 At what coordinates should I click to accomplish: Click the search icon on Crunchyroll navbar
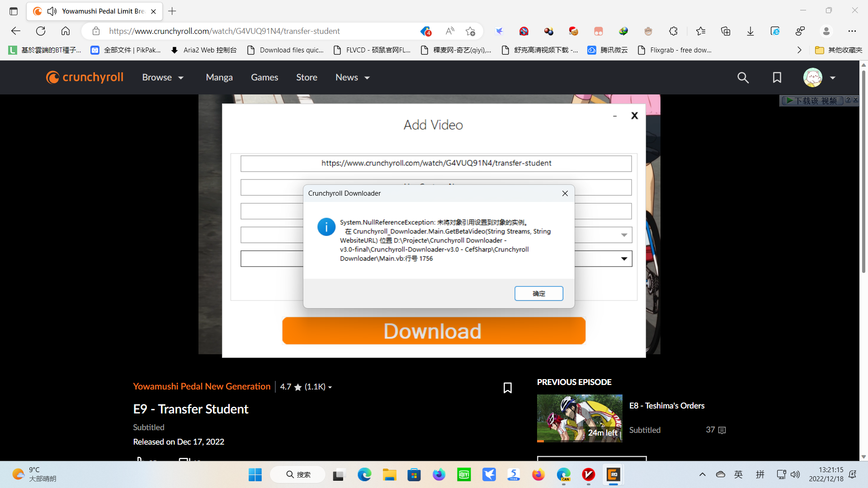(x=743, y=77)
